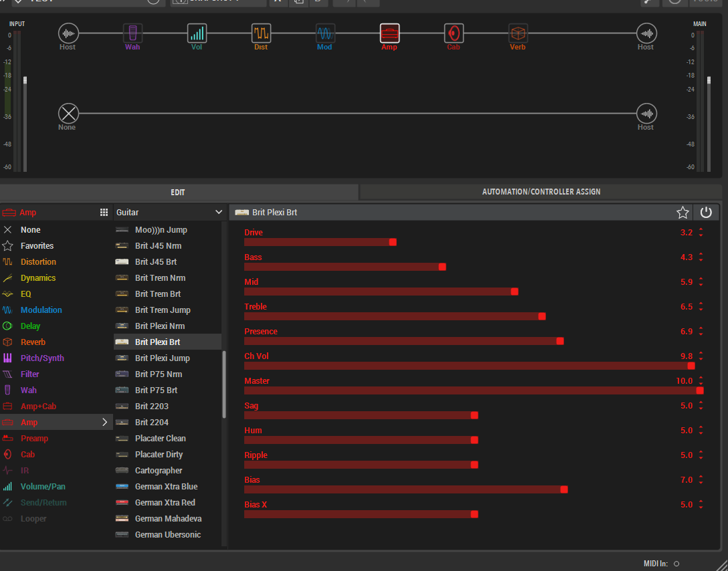The height and width of the screenshot is (571, 728).
Task: Adjust the Ch Vol value stepper
Action: [x=701, y=356]
